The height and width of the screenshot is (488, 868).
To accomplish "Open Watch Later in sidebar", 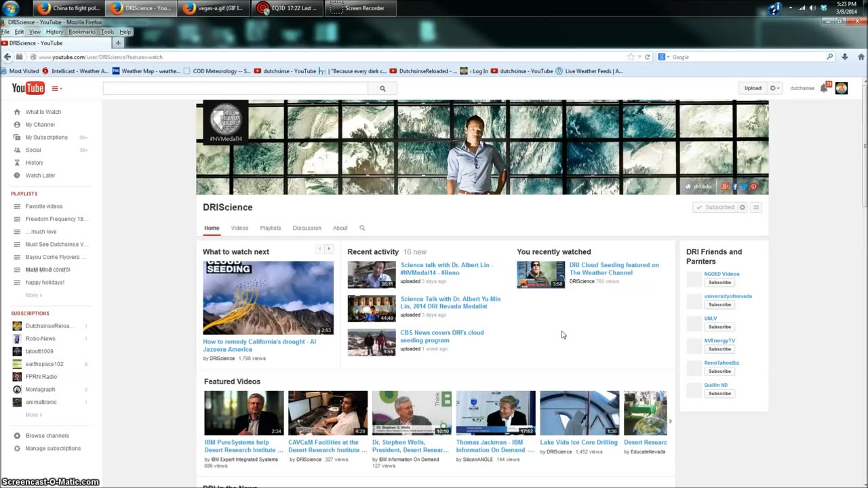I will (41, 176).
